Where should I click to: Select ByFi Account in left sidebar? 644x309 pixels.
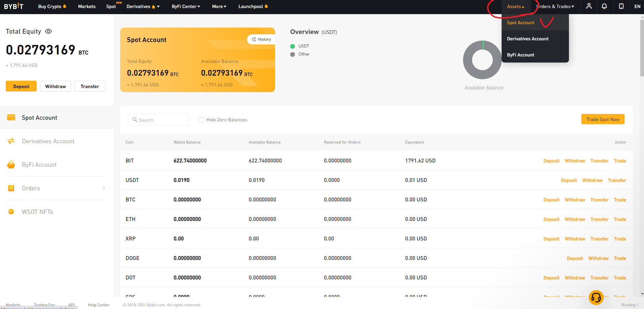click(57, 164)
